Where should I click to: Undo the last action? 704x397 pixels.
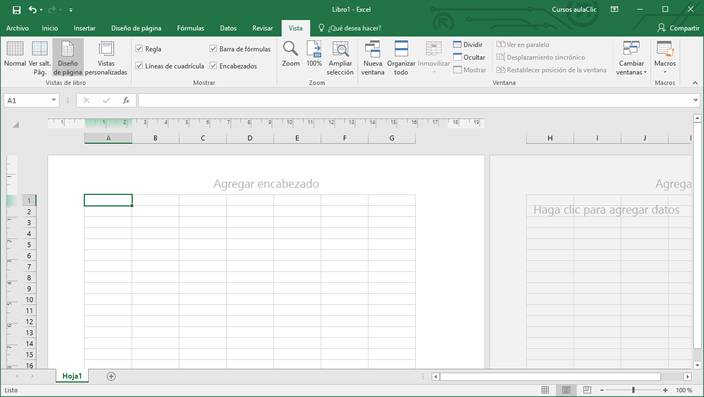32,9
